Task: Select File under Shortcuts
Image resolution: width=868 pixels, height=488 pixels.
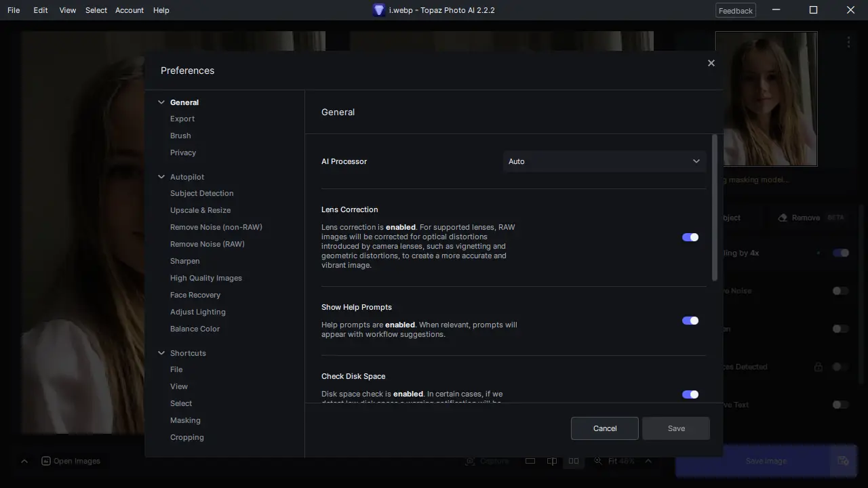Action: 176,369
